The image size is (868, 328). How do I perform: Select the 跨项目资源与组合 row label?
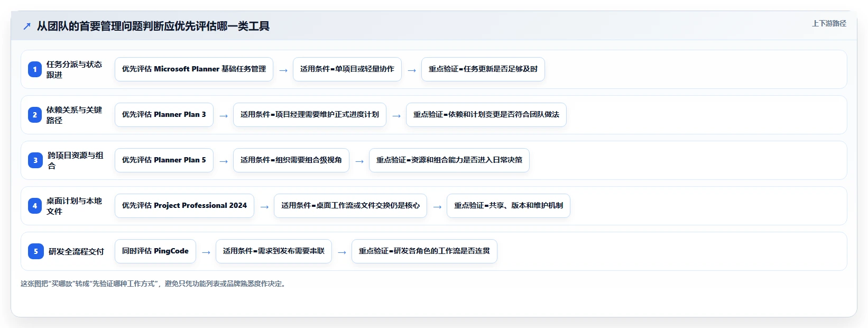coord(75,160)
